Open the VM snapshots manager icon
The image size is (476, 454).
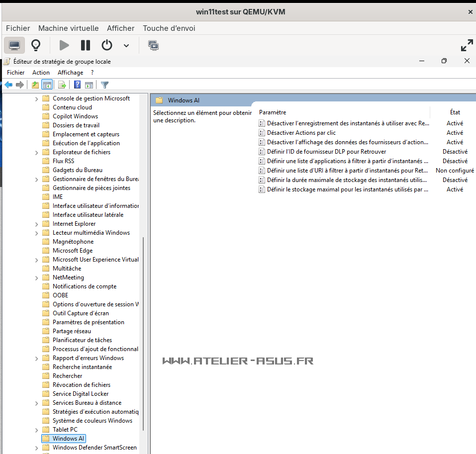click(x=154, y=45)
